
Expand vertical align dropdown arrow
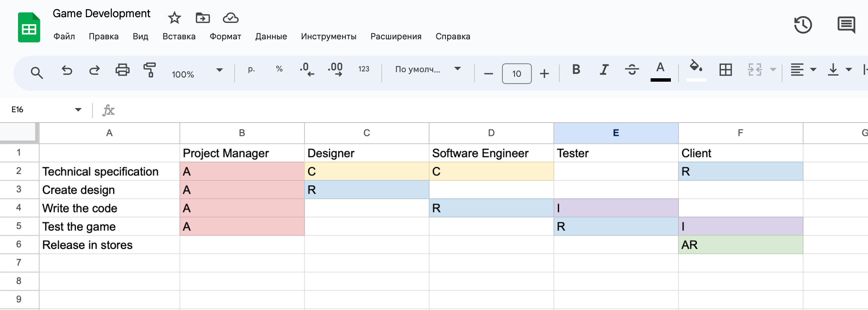849,70
